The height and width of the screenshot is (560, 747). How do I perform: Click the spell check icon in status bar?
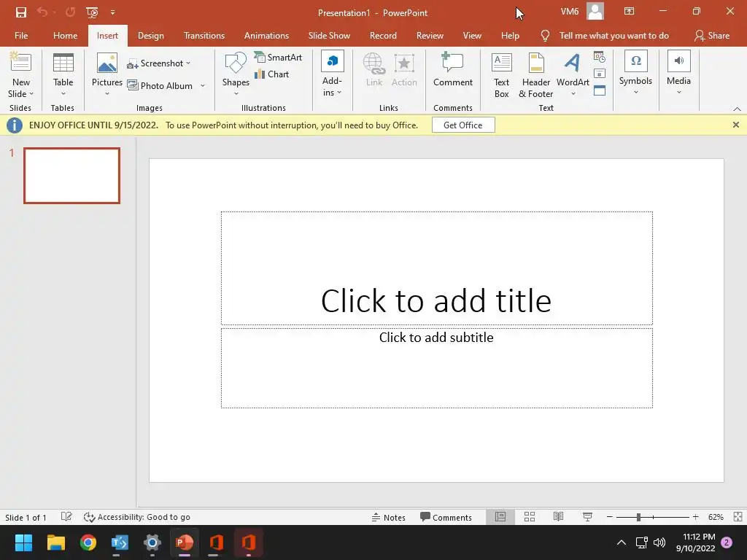(66, 517)
